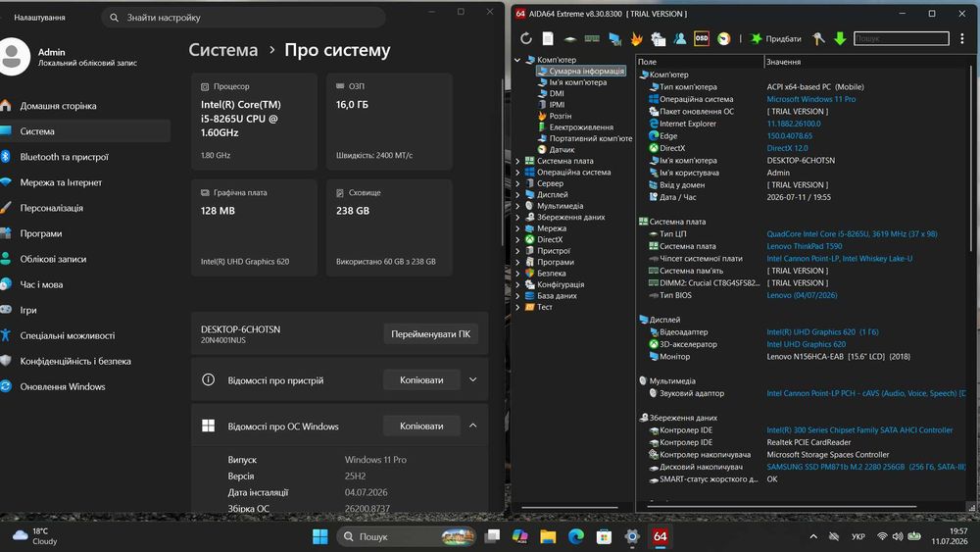Expand the Операційна система node in the AIDA64 tree
The width and height of the screenshot is (980, 552).
[517, 173]
